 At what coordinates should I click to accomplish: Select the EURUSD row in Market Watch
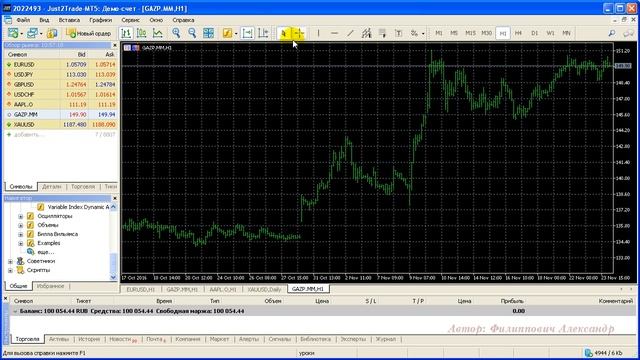point(61,64)
